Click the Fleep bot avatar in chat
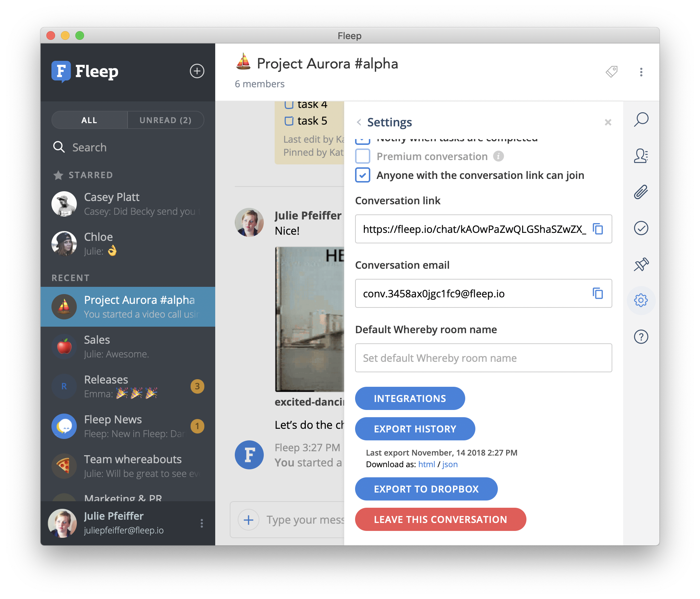 coord(249,455)
